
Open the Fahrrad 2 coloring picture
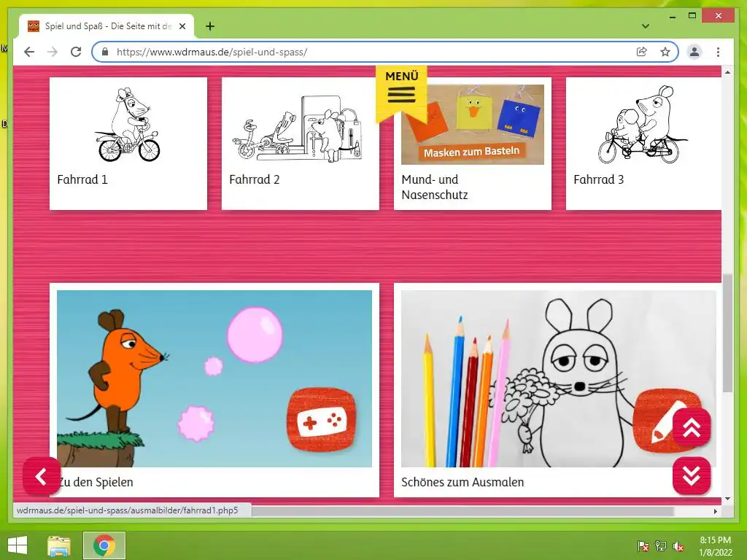(x=300, y=125)
